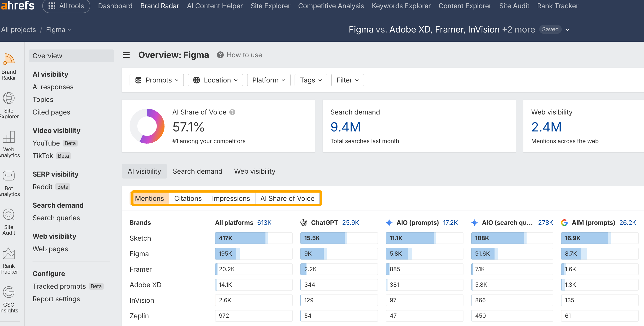Expand the Location filter dropdown
644x326 pixels.
pyautogui.click(x=215, y=80)
